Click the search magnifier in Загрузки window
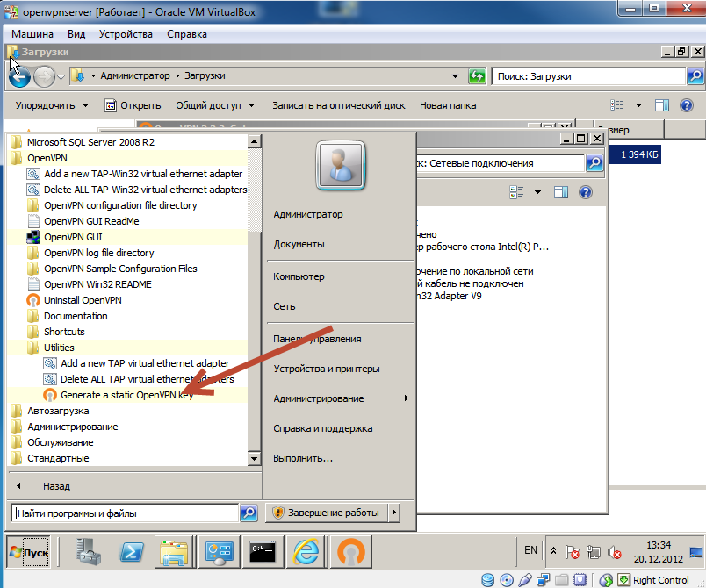The height and width of the screenshot is (588, 706). coord(695,76)
